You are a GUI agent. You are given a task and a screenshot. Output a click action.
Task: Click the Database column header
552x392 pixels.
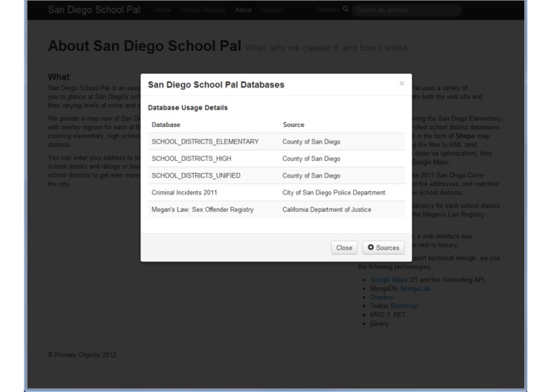166,125
